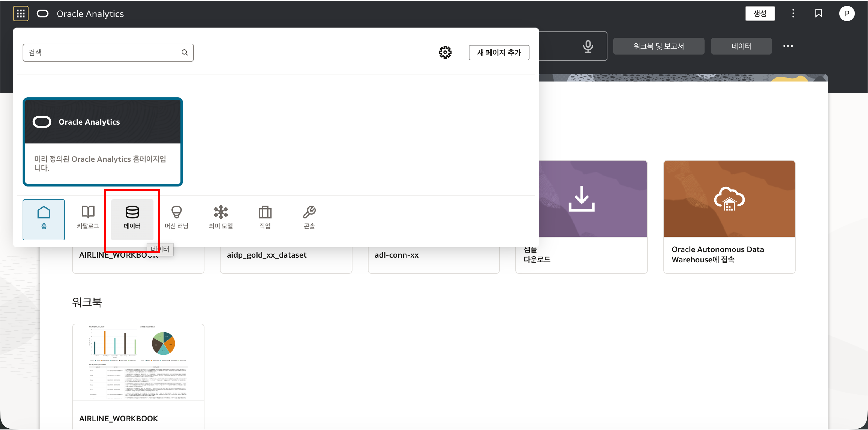Click the Oracle Analytics header title
The image size is (868, 430).
point(90,14)
